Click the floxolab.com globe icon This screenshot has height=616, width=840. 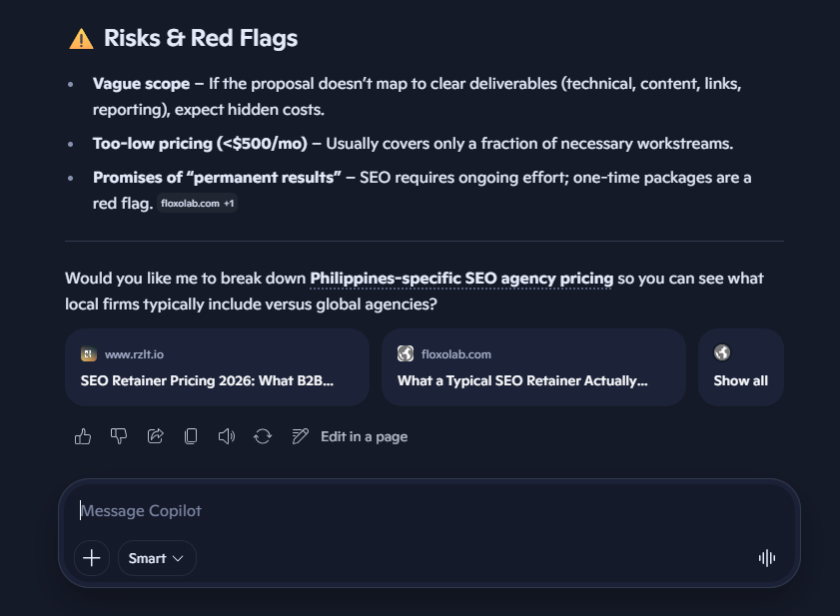click(x=406, y=353)
